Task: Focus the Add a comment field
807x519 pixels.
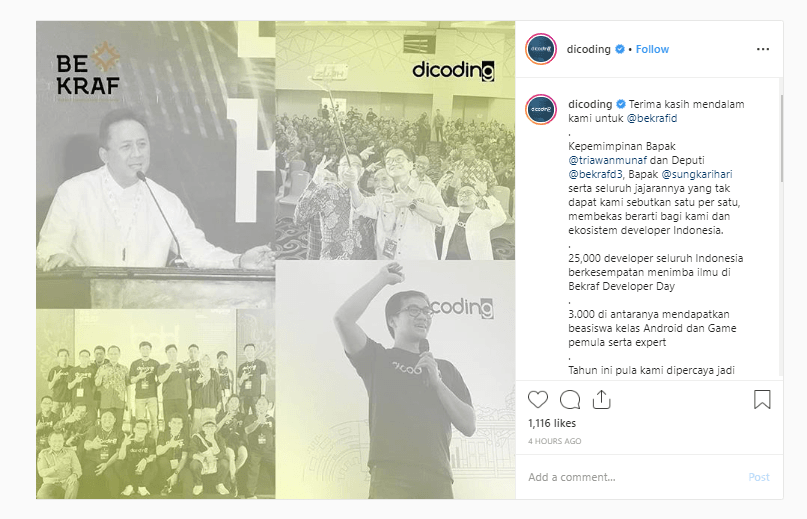Action: (x=633, y=477)
